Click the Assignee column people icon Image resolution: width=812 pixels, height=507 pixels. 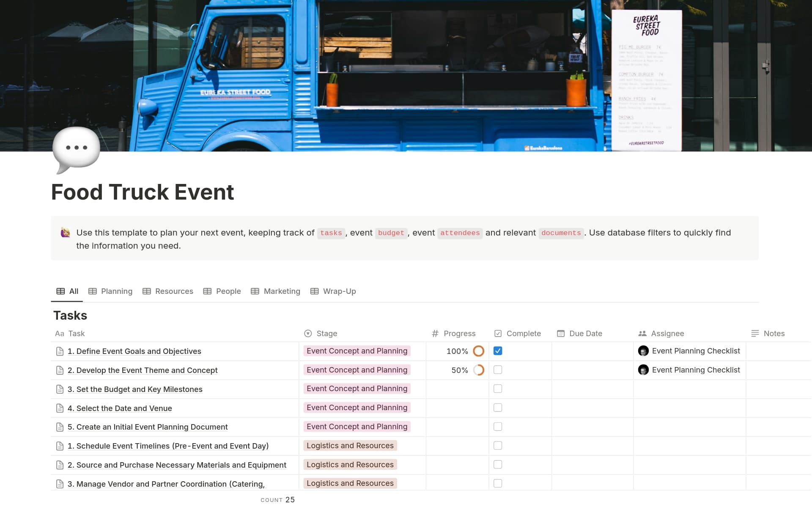coord(642,334)
